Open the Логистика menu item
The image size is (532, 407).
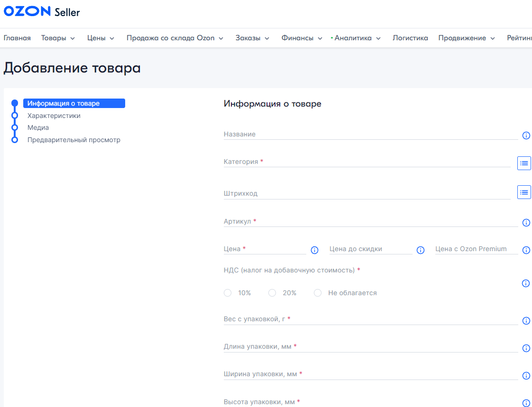[410, 38]
